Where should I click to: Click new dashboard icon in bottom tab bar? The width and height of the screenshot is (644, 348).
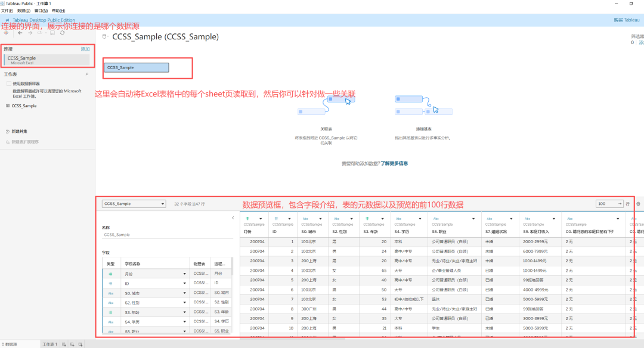(x=72, y=344)
